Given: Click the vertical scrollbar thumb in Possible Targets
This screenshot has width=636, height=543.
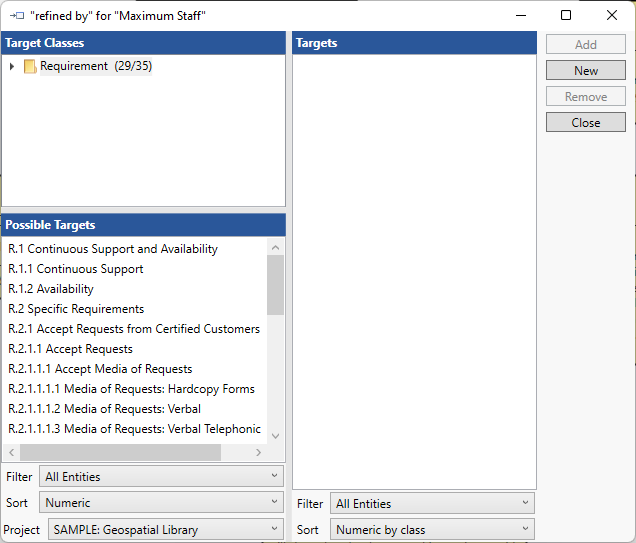Looking at the screenshot, I should pos(275,285).
